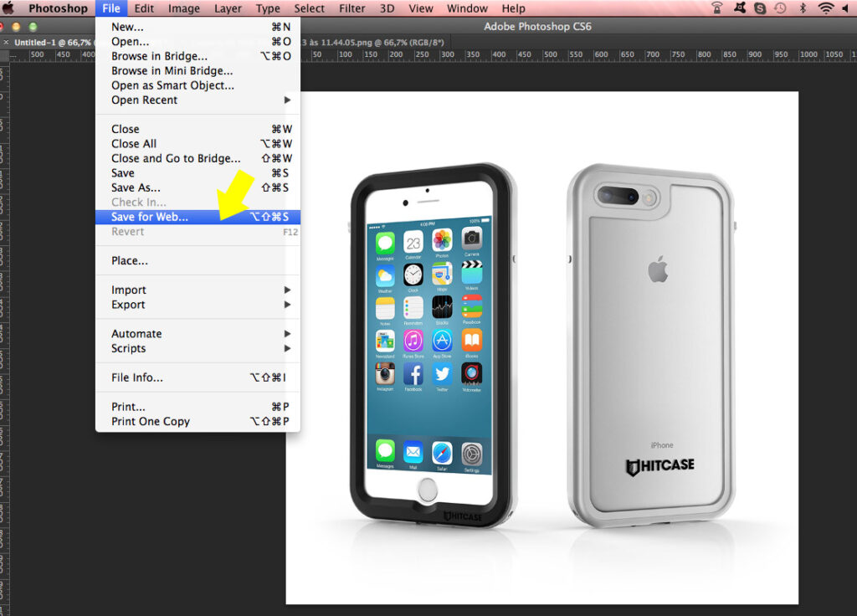Viewport: 857px width, 616px height.
Task: Open the Filter menu
Action: [x=352, y=8]
